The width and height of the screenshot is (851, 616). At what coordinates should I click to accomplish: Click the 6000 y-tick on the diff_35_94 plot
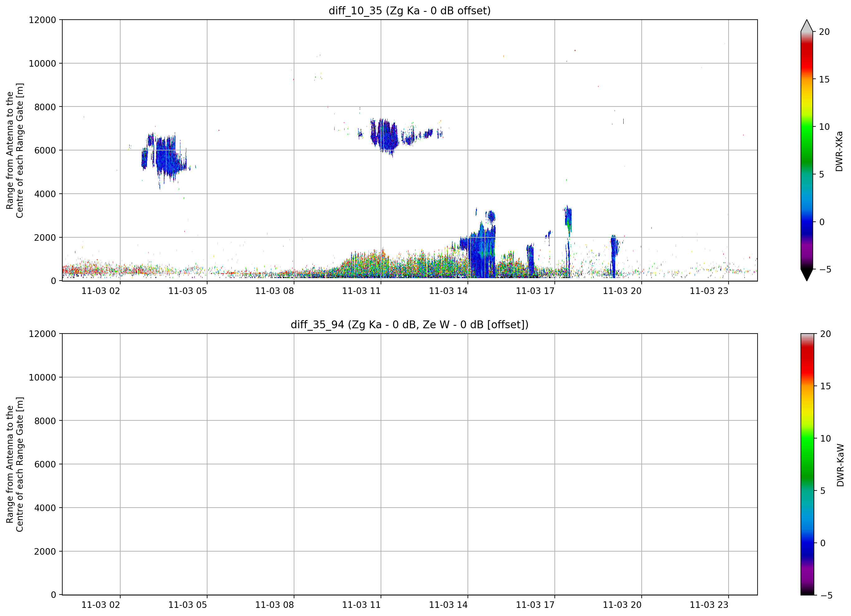(x=45, y=464)
